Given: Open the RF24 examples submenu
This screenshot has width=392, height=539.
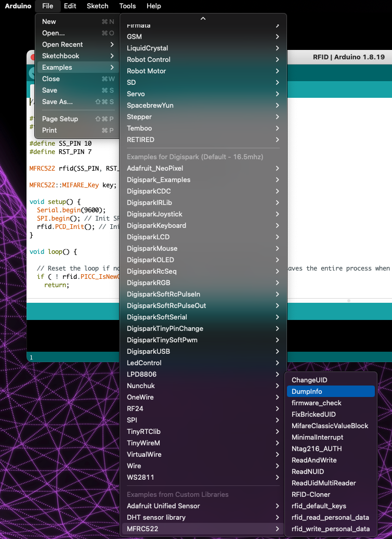Looking at the screenshot, I should pyautogui.click(x=203, y=408).
